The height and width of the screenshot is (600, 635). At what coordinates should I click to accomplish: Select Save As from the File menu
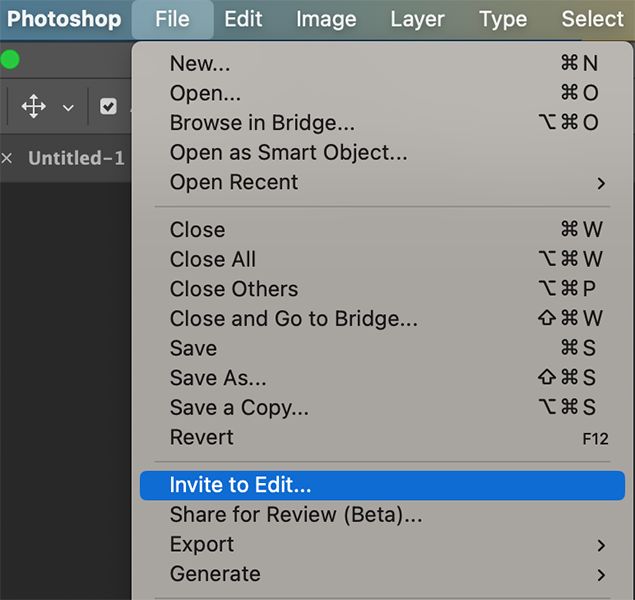coord(218,378)
